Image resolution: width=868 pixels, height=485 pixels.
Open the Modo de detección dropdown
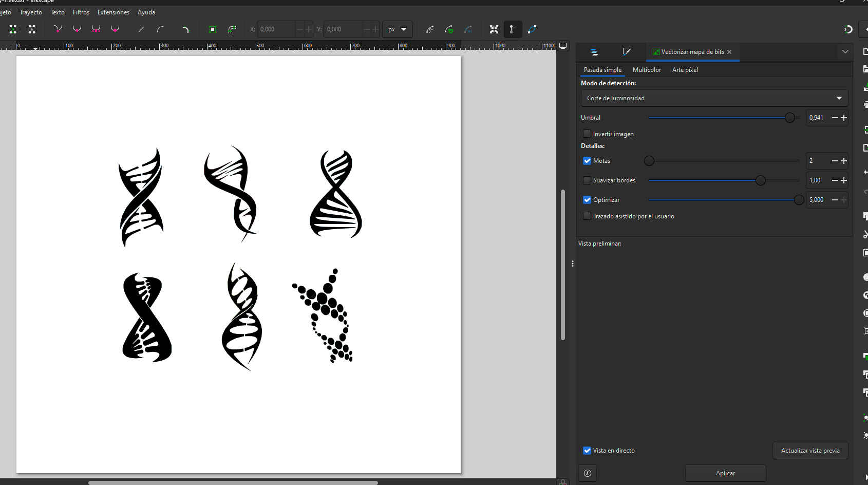pyautogui.click(x=714, y=98)
